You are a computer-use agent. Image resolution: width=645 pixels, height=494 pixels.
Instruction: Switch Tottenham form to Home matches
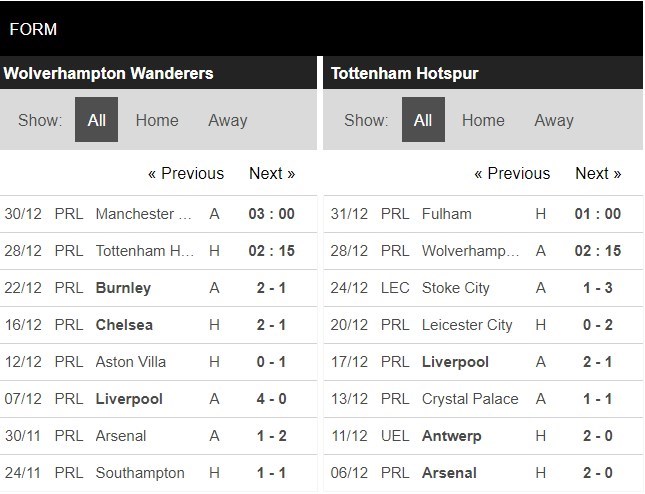[483, 120]
